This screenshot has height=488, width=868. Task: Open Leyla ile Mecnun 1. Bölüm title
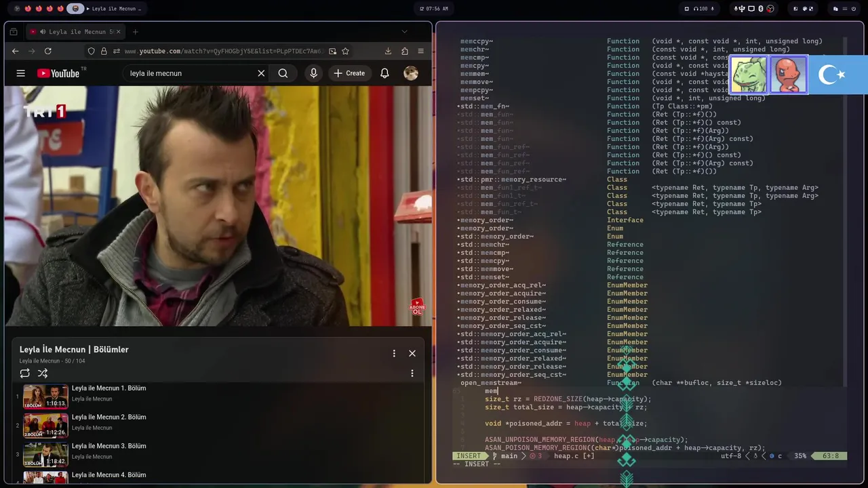point(108,388)
